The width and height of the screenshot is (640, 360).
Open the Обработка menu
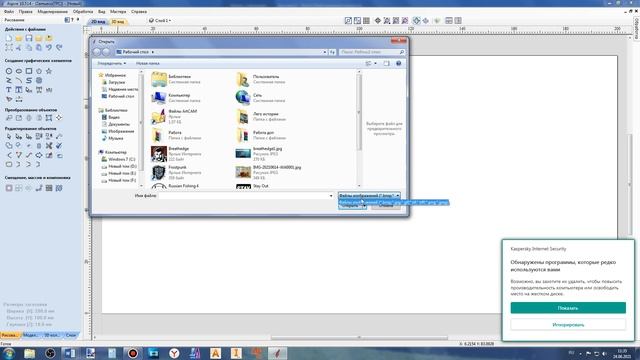coord(83,11)
